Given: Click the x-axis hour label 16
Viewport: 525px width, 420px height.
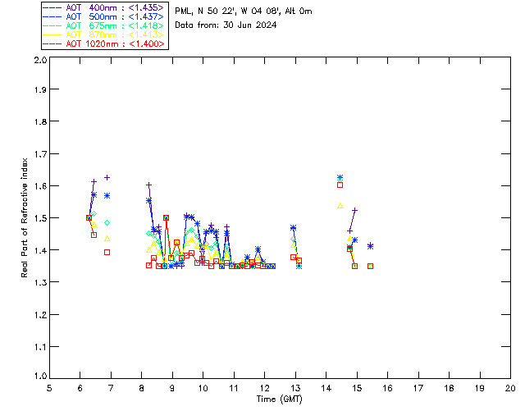Looking at the screenshot, I should tap(388, 388).
